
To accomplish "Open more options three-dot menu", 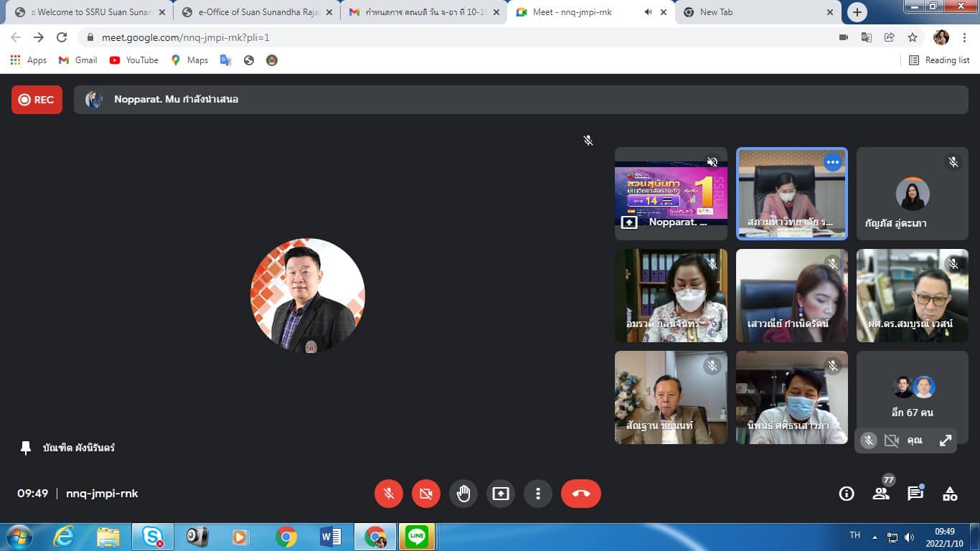I will [x=538, y=494].
